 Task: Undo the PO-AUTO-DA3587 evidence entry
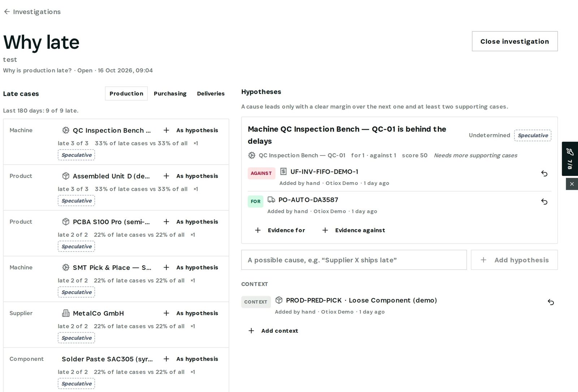544,202
